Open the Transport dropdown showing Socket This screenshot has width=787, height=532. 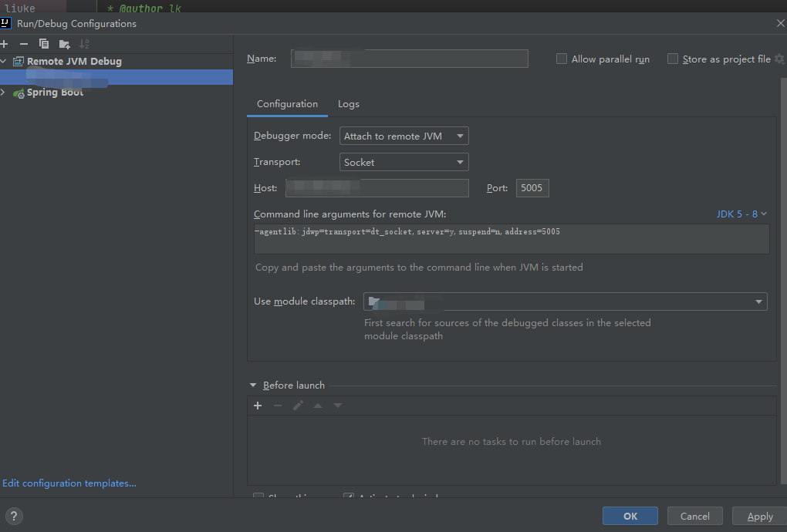click(404, 162)
